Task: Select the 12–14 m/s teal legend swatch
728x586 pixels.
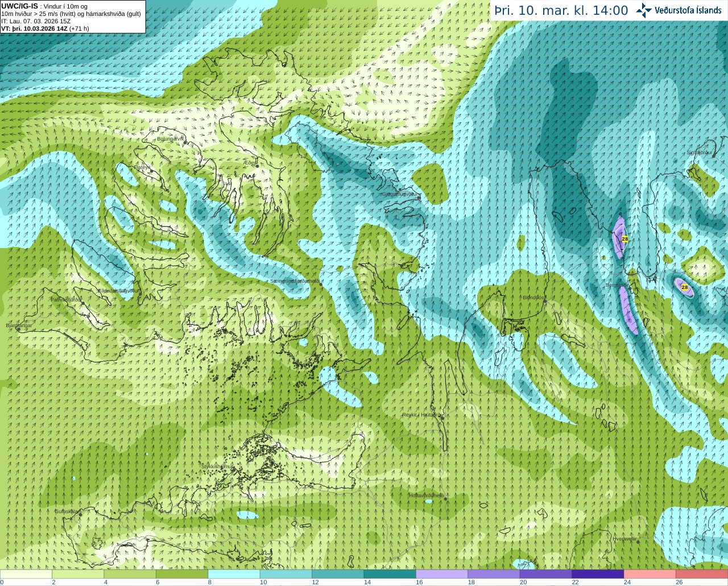Action: [338, 574]
